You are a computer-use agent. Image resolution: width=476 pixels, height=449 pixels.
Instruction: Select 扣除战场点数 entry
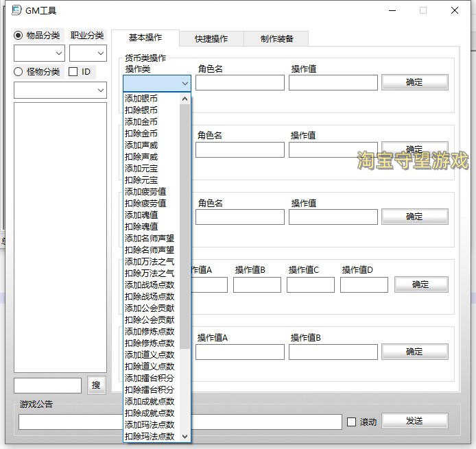click(x=152, y=296)
